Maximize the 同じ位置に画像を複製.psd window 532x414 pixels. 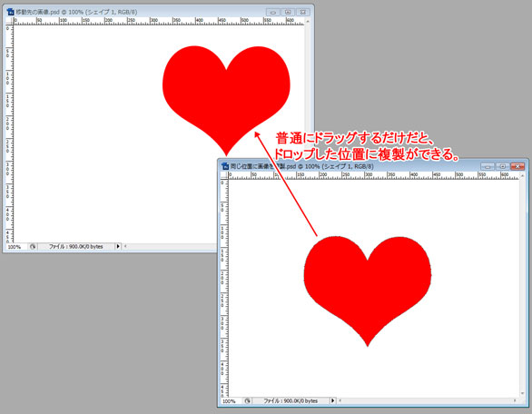pyautogui.click(x=502, y=166)
